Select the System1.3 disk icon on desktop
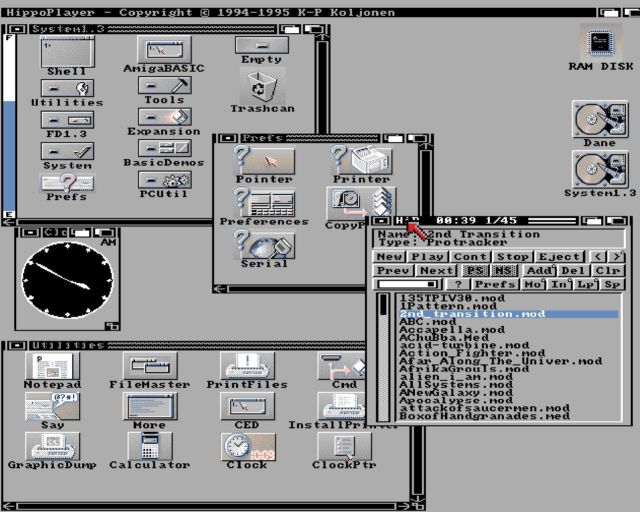Viewport: 640px width, 512px height. tap(600, 169)
